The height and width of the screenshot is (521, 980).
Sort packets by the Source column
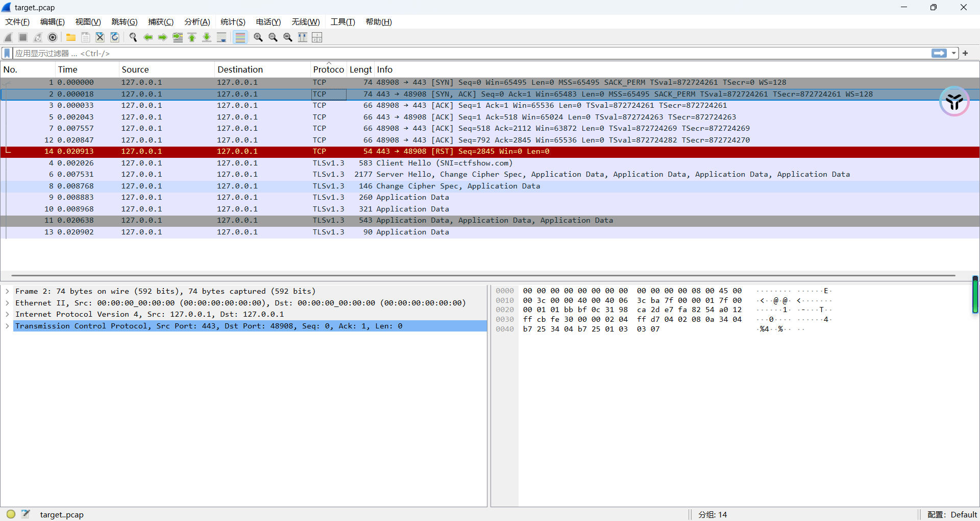pyautogui.click(x=166, y=69)
